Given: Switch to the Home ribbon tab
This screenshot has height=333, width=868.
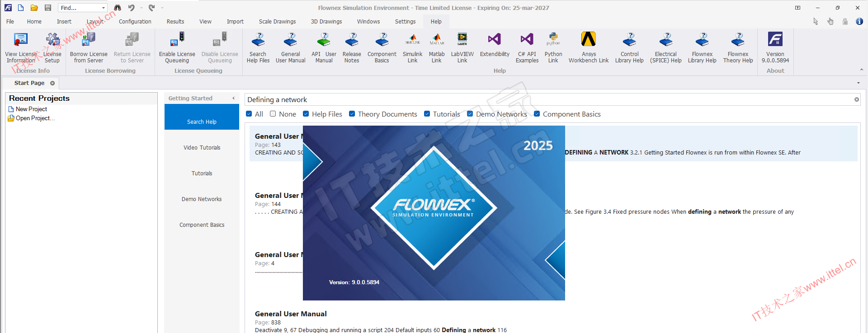Looking at the screenshot, I should [x=34, y=21].
